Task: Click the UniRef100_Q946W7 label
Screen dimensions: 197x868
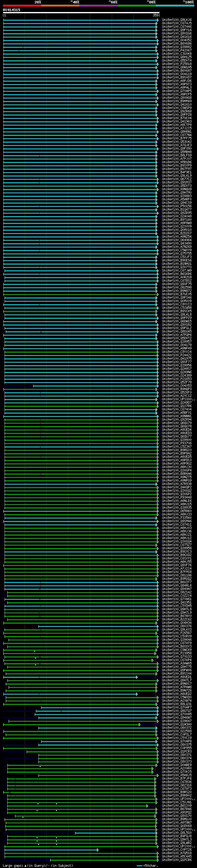Action: (x=177, y=717)
